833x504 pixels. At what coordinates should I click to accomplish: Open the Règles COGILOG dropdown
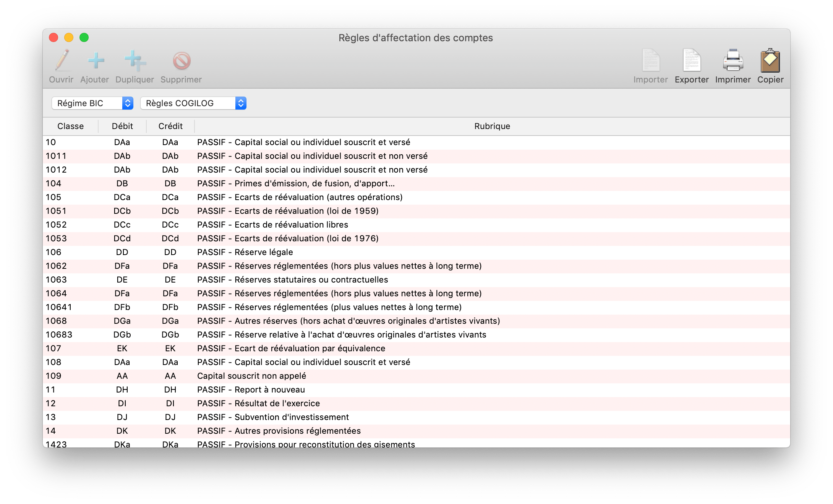click(x=193, y=103)
